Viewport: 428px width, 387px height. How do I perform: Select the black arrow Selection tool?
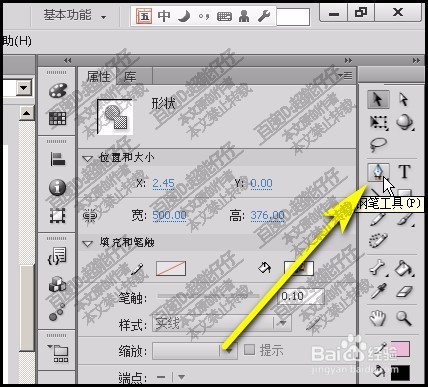coord(378,99)
